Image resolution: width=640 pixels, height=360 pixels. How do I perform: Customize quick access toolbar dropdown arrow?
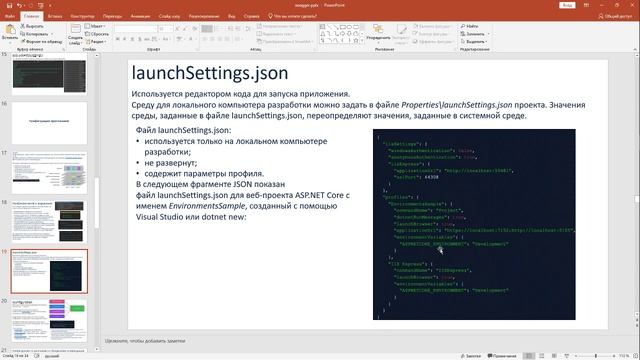tap(50, 5)
